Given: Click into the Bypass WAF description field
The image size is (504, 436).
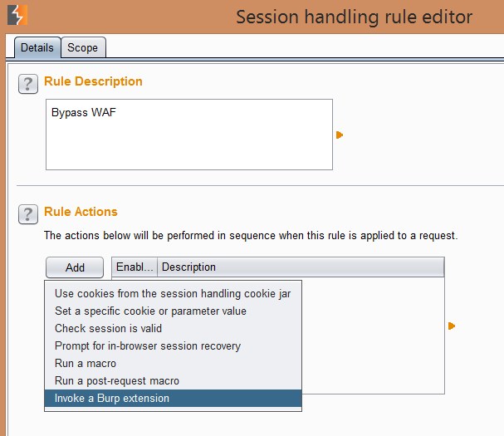Looking at the screenshot, I should (189, 135).
